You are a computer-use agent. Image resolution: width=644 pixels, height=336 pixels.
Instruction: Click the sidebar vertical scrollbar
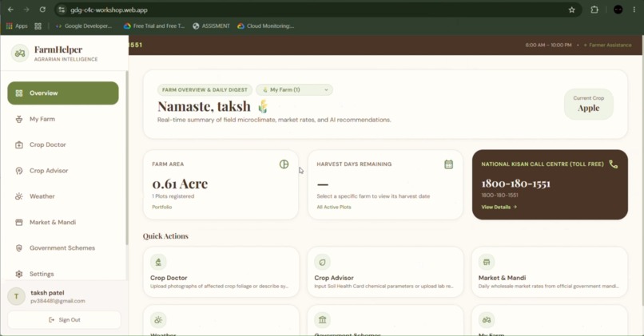click(127, 158)
